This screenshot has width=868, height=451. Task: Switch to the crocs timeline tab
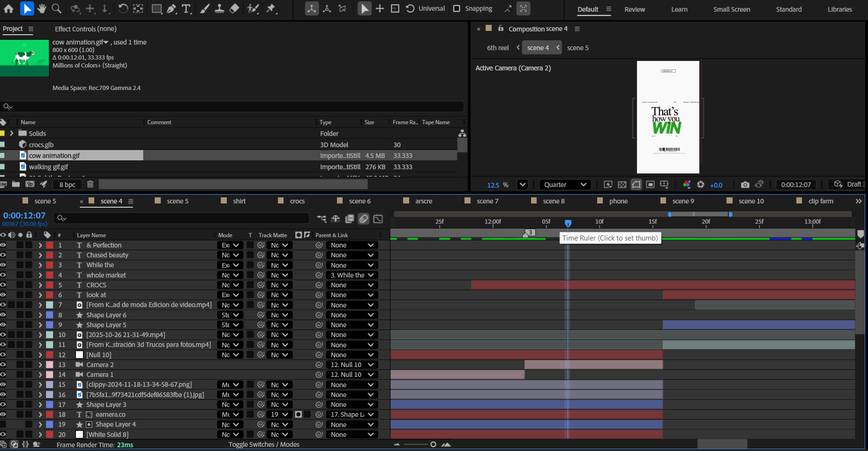(x=297, y=201)
